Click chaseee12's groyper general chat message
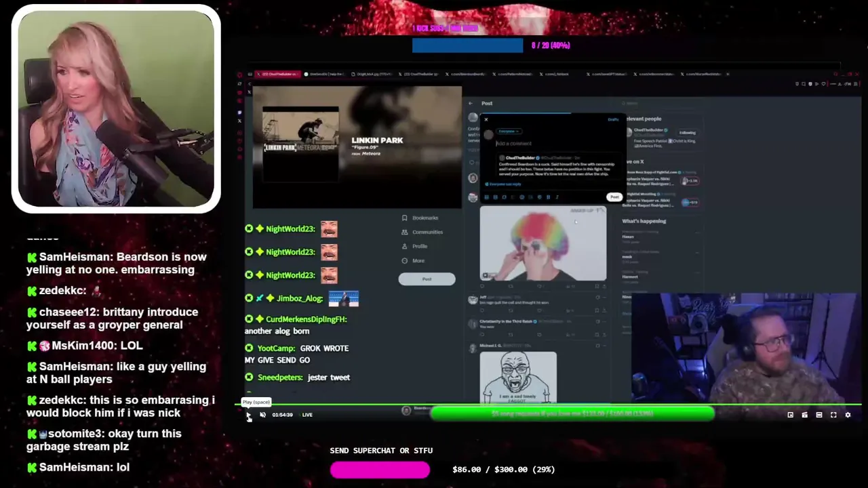This screenshot has width=868, height=488. click(113, 318)
